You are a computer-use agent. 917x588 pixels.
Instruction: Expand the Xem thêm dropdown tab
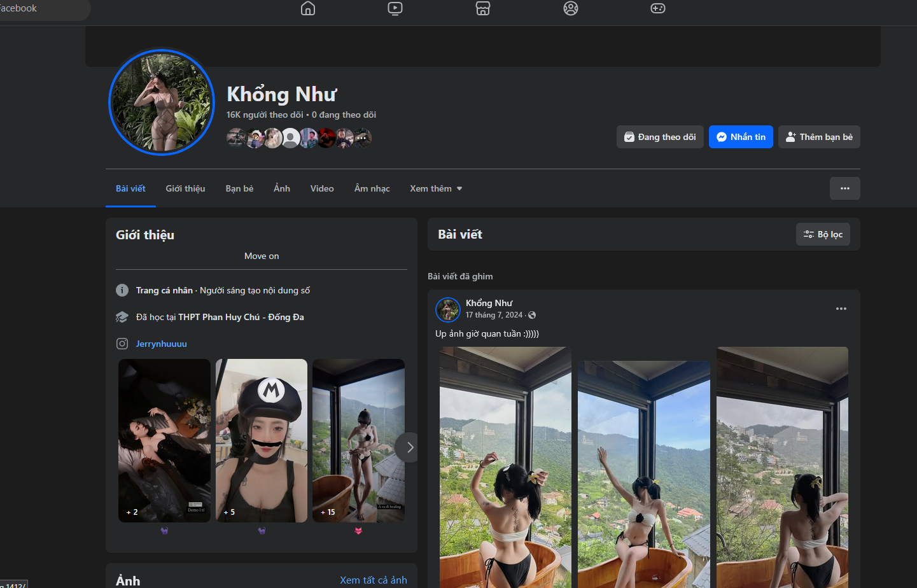436,188
